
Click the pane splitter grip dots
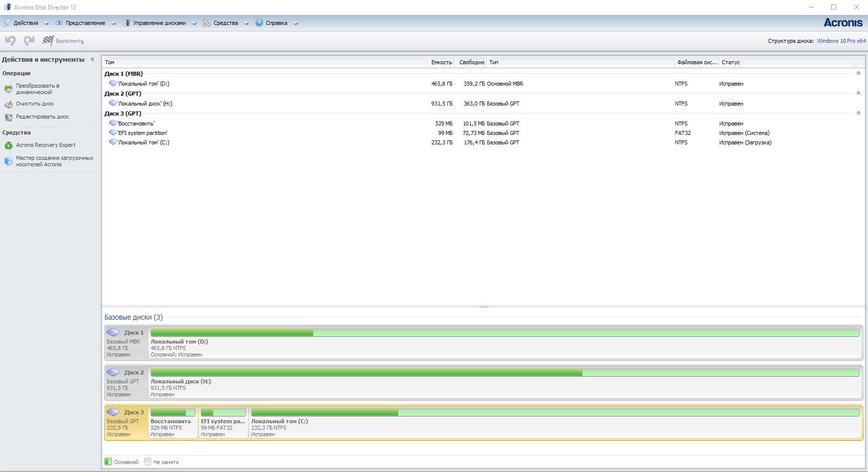click(483, 307)
